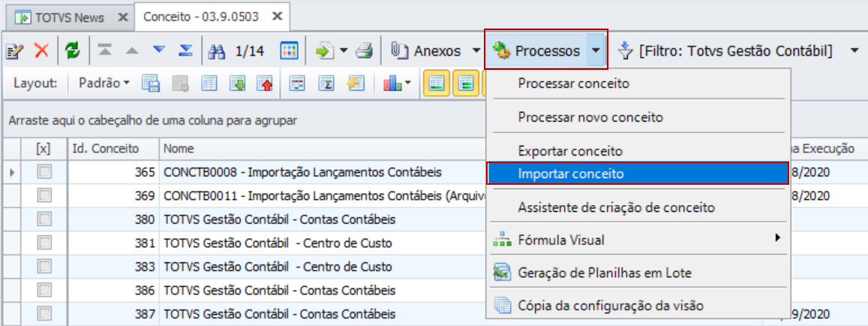Switch to the TOTVS News tab
Viewport: 868px width, 326px height.
(x=69, y=17)
